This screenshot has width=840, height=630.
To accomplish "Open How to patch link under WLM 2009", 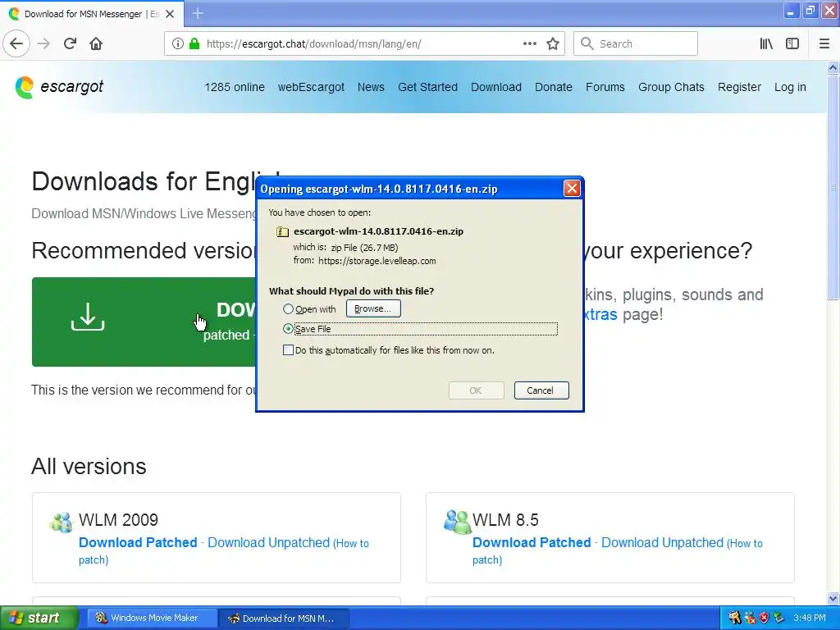I will [x=351, y=543].
